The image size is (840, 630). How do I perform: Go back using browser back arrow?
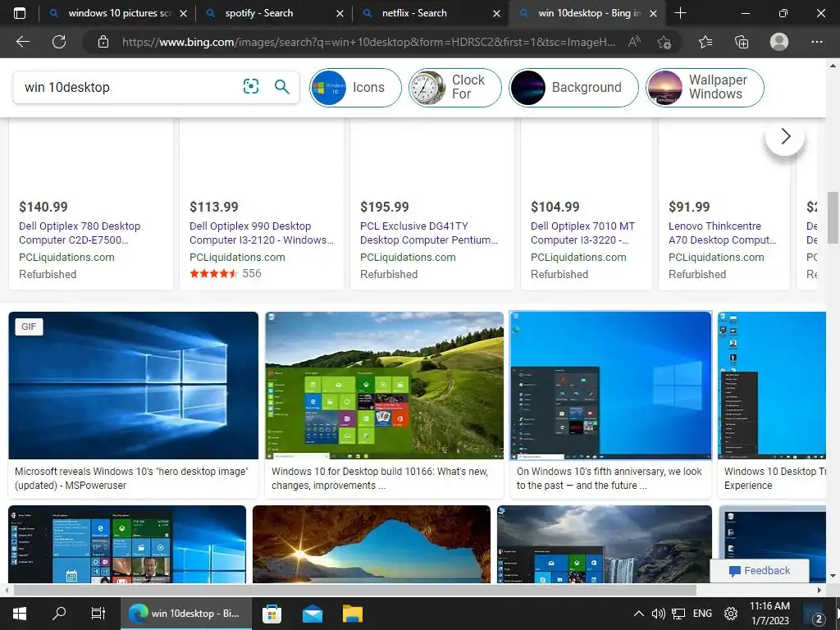22,41
